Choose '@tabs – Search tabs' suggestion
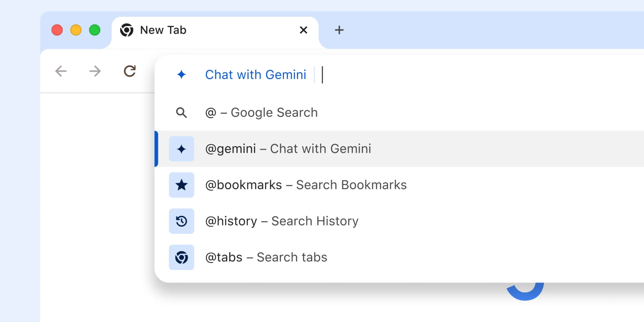 [x=266, y=258]
